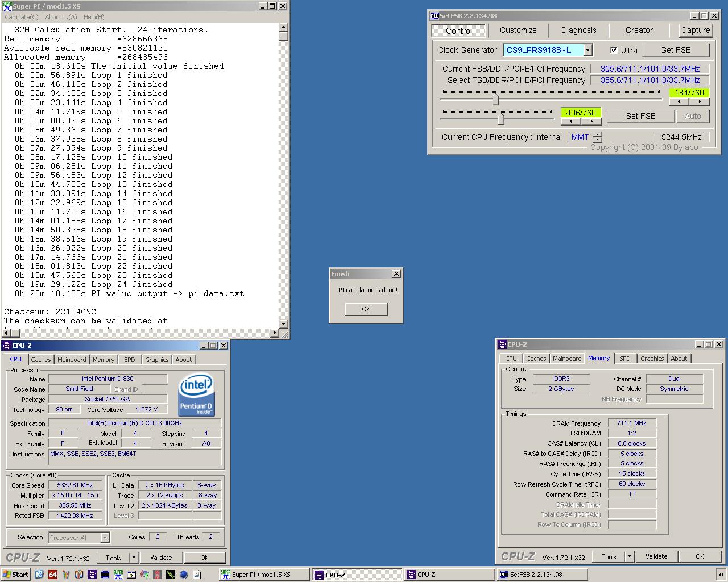Switch to second CPU-Z taskbar button

click(450, 575)
